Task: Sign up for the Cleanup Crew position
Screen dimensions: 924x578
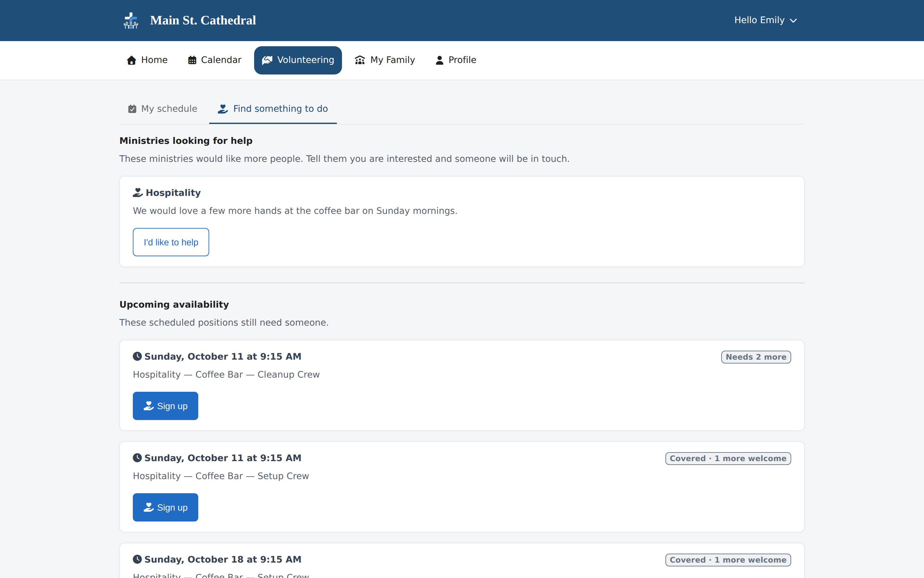Action: pos(165,406)
